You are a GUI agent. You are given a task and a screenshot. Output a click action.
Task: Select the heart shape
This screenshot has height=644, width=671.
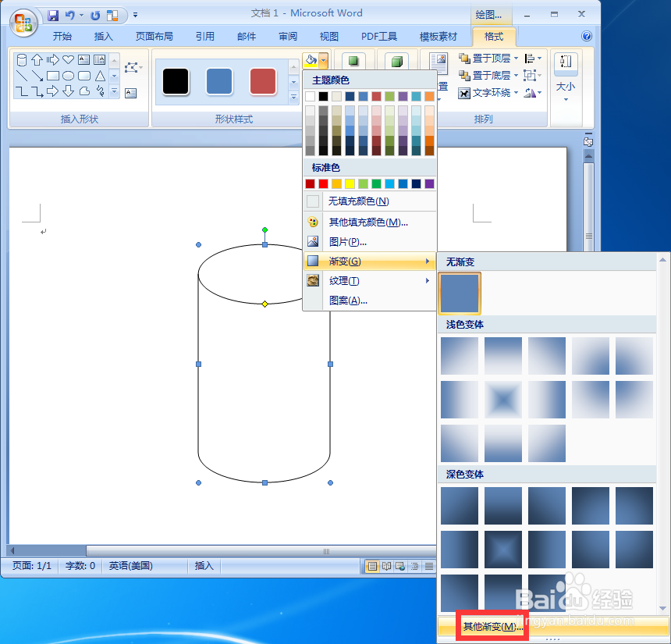(x=68, y=59)
